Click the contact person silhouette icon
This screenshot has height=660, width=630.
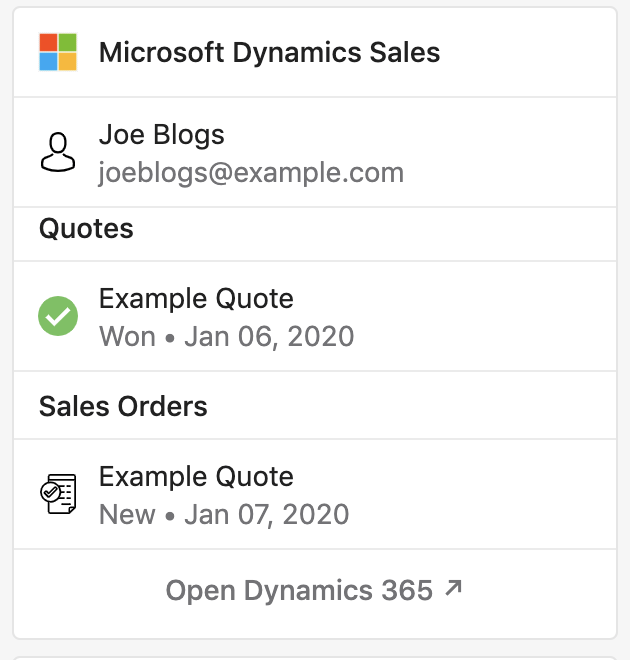click(x=58, y=152)
